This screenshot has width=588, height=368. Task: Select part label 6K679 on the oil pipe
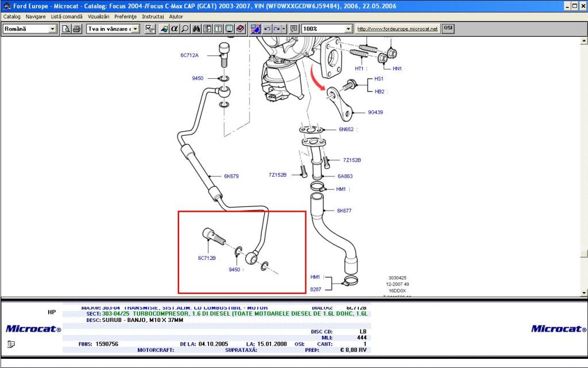(x=231, y=176)
